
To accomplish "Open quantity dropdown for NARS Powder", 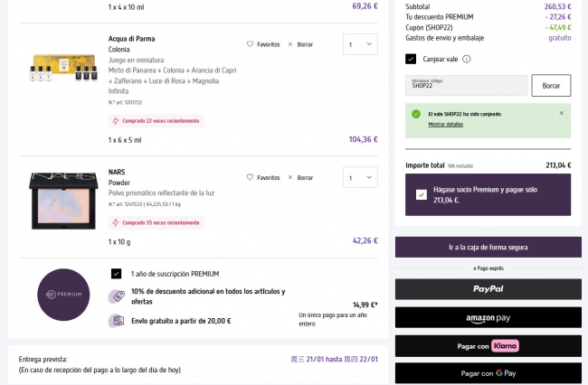I will [x=360, y=177].
